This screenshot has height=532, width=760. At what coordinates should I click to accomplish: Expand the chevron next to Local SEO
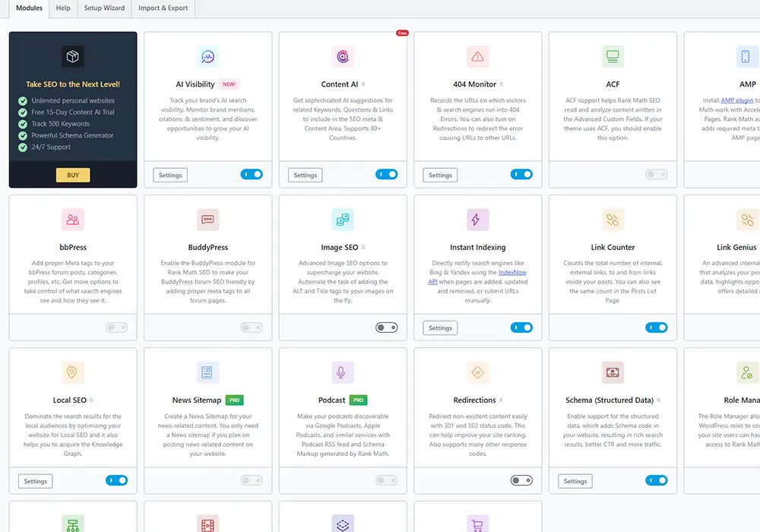pos(92,401)
